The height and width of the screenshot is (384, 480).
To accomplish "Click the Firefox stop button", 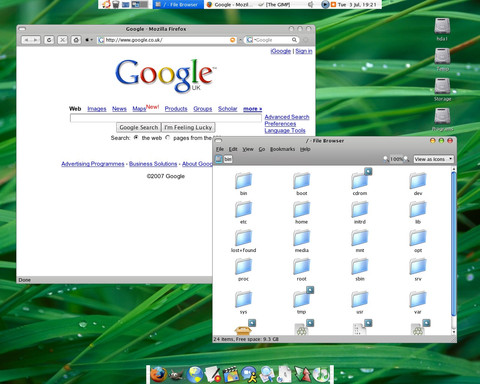I will click(63, 40).
